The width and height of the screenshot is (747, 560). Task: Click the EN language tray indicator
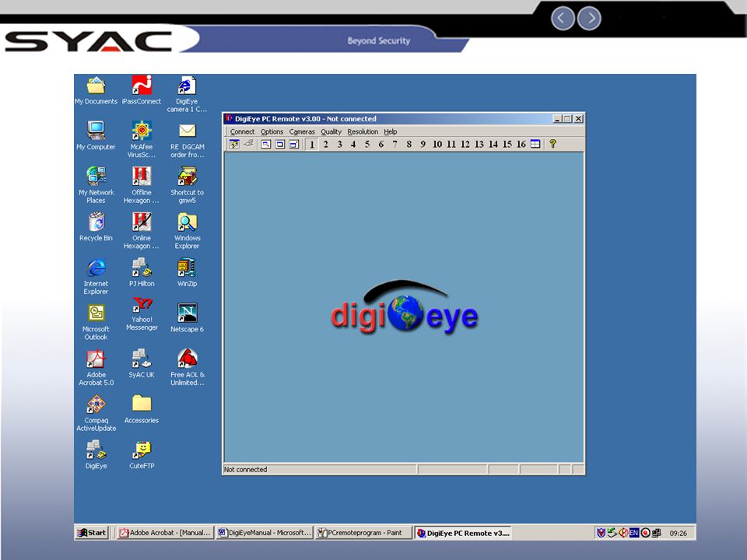(634, 533)
